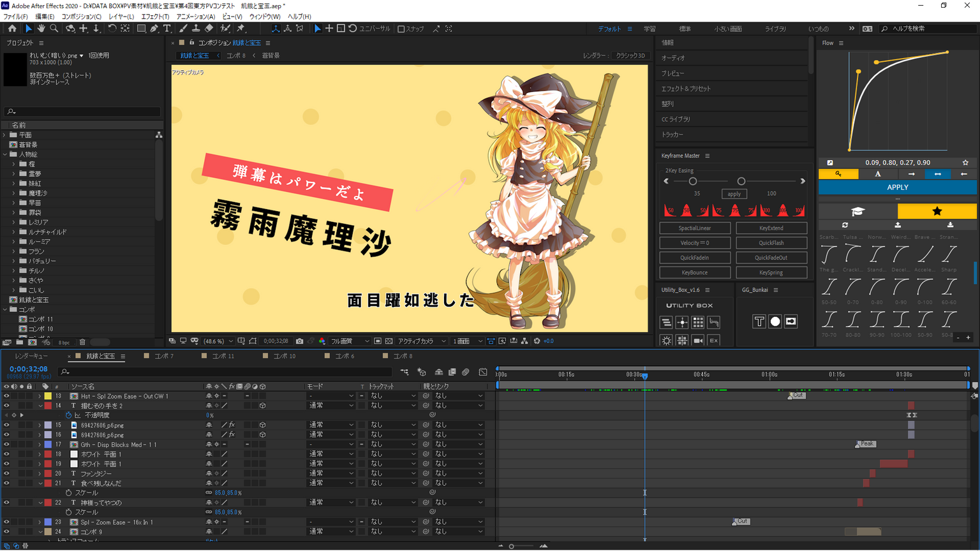Click the star favorite icon beside curve values
Viewport: 980px width, 551px height.
tap(965, 163)
